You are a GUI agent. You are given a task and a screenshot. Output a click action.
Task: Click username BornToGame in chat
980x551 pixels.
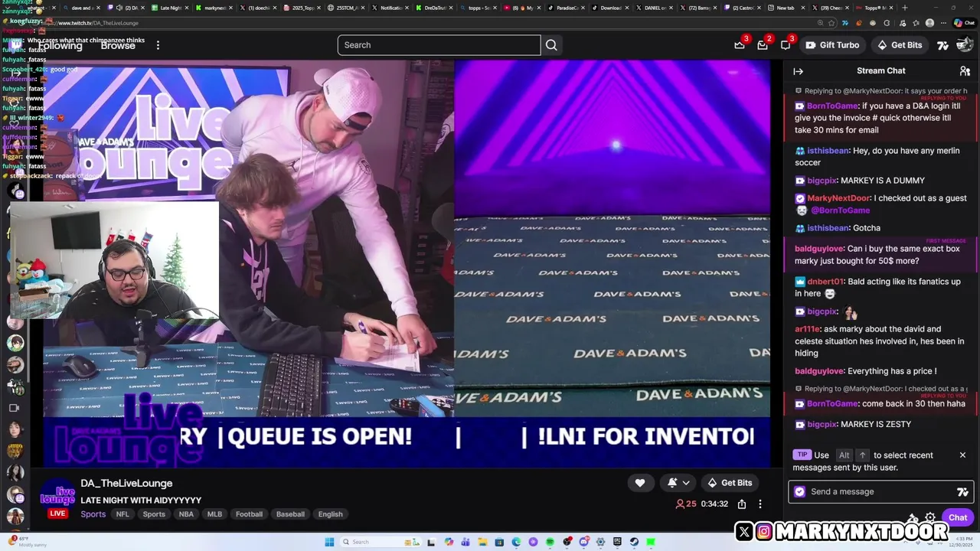coord(832,106)
